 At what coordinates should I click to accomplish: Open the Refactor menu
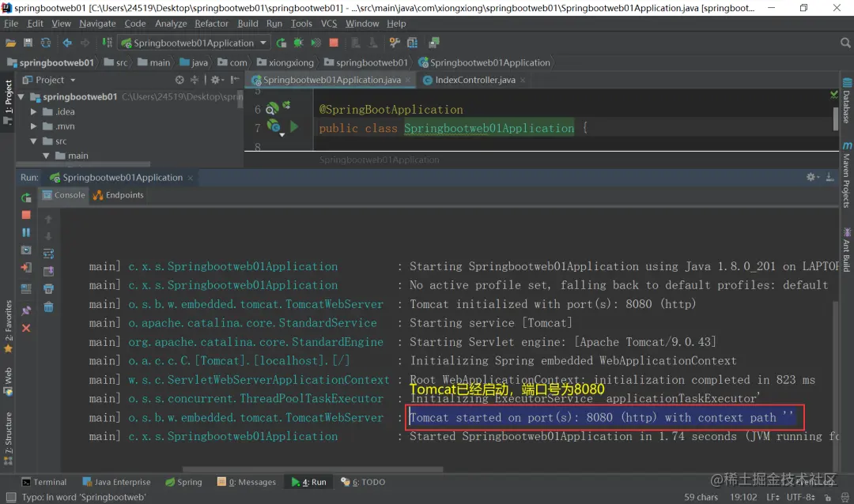[x=211, y=24]
